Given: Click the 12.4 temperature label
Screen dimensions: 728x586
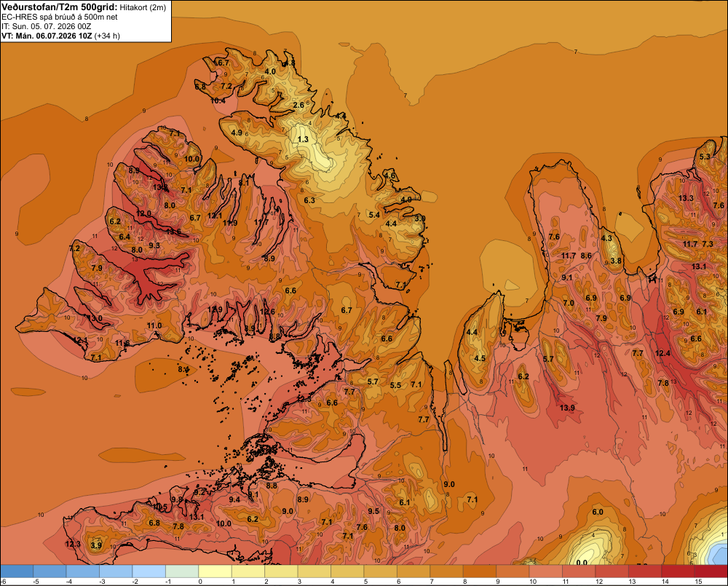Looking at the screenshot, I should click(x=662, y=353).
